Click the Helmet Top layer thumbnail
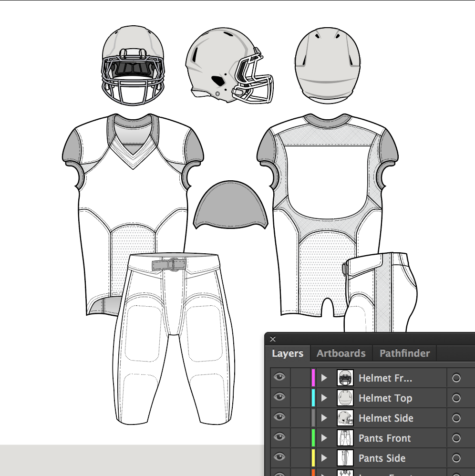The image size is (475, 476). click(345, 398)
